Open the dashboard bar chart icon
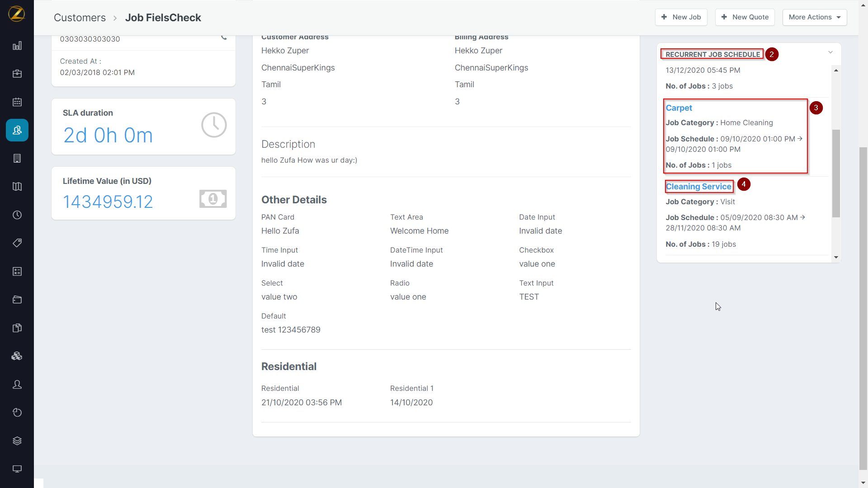868x488 pixels. click(17, 46)
